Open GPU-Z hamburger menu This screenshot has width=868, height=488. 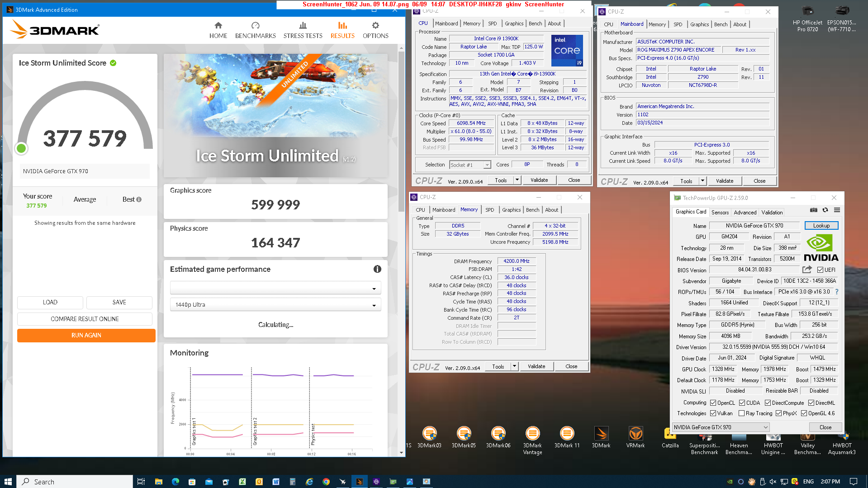(x=837, y=210)
